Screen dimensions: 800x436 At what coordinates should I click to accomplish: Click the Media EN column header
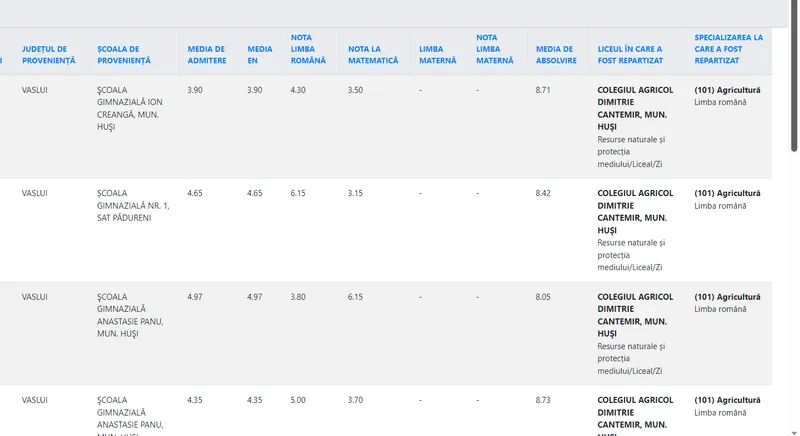pyautogui.click(x=260, y=54)
